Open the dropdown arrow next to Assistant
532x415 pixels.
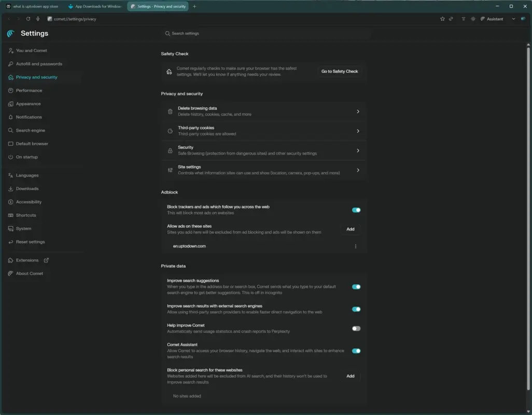coord(514,19)
